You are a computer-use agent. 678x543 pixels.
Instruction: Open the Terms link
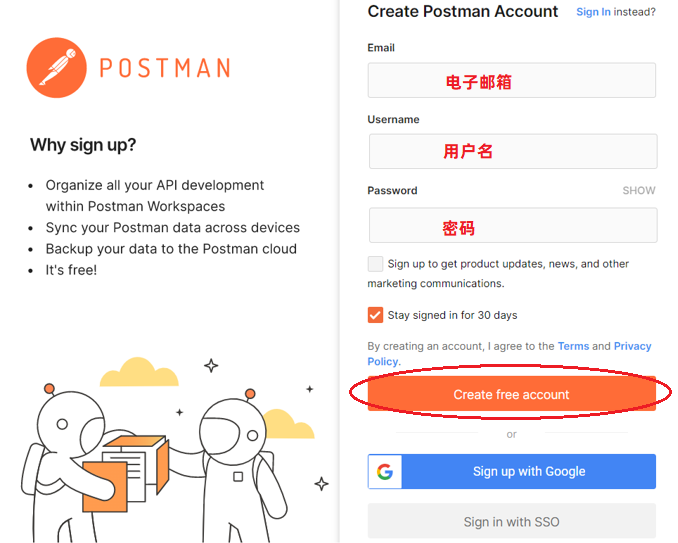tap(573, 346)
